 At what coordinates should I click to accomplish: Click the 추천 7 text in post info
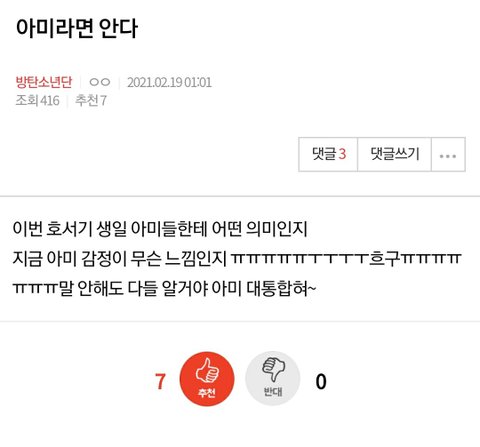[x=91, y=100]
